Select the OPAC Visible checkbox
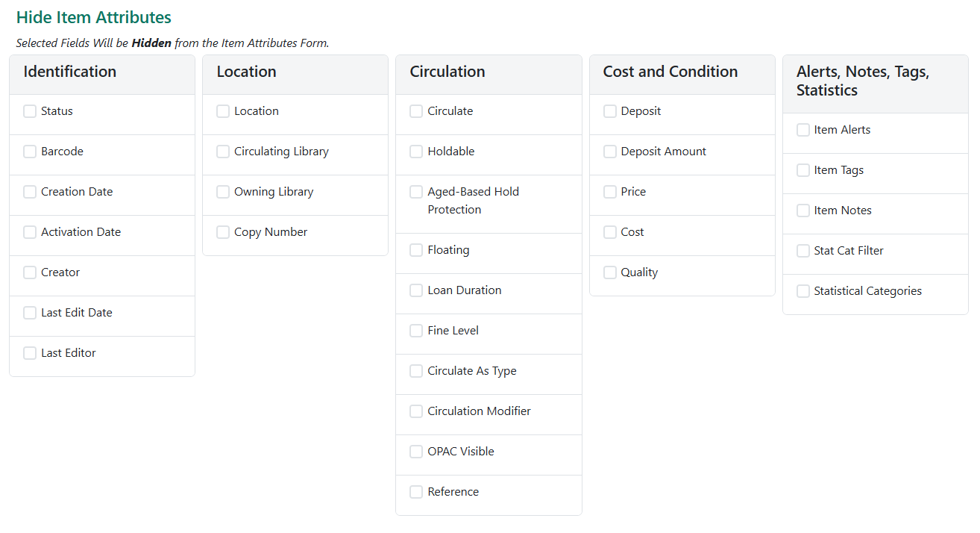The width and height of the screenshot is (980, 533). click(x=415, y=451)
